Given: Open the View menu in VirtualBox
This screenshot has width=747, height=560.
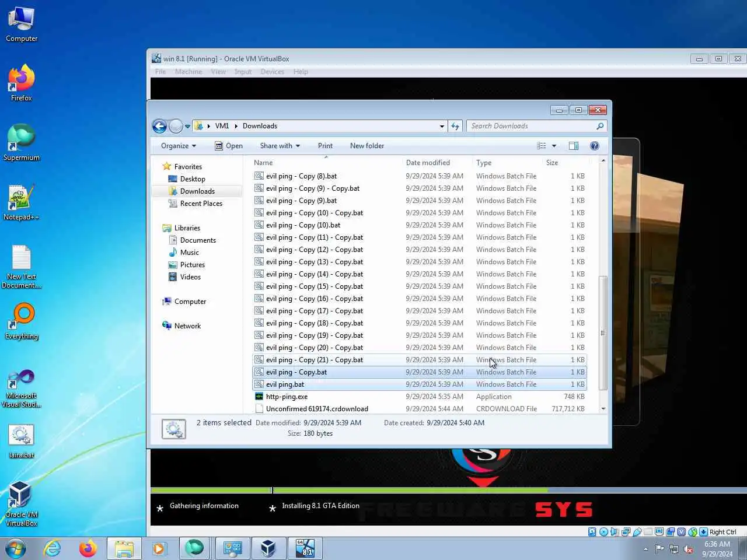Looking at the screenshot, I should (x=218, y=72).
